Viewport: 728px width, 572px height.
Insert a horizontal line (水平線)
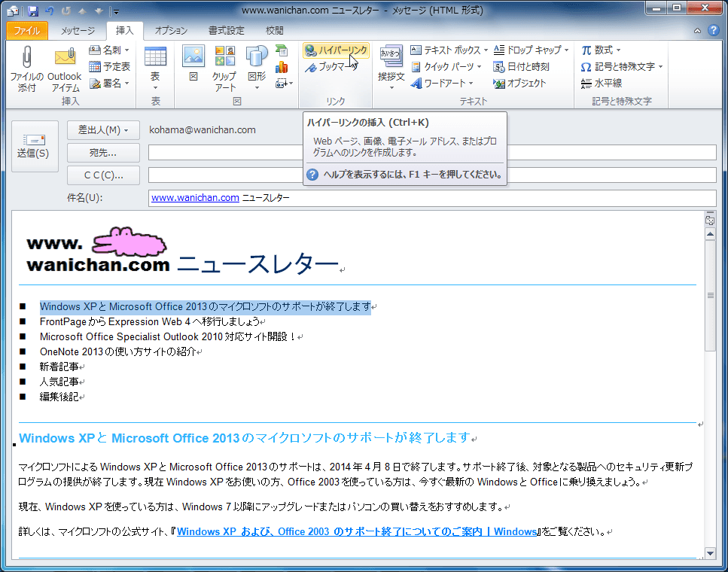602,83
